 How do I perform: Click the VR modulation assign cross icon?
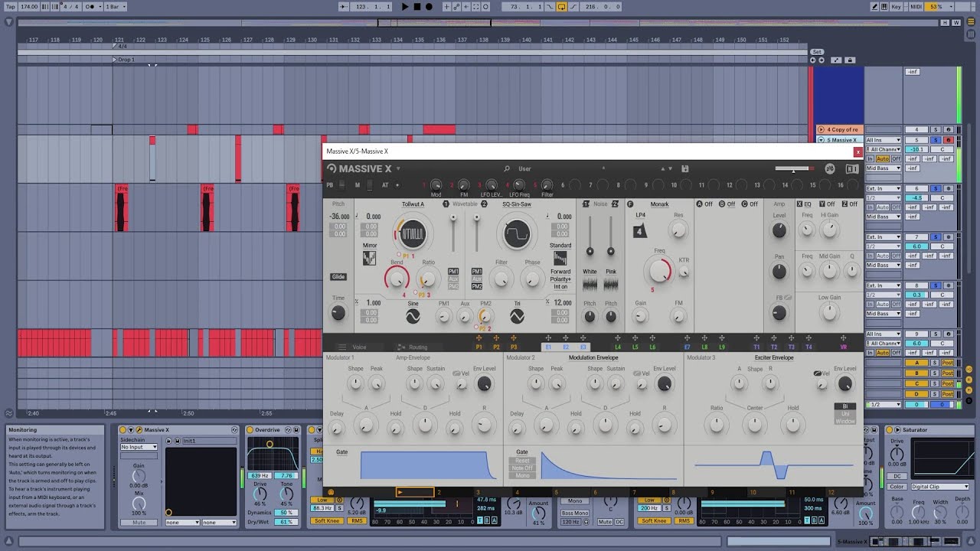[x=844, y=337]
